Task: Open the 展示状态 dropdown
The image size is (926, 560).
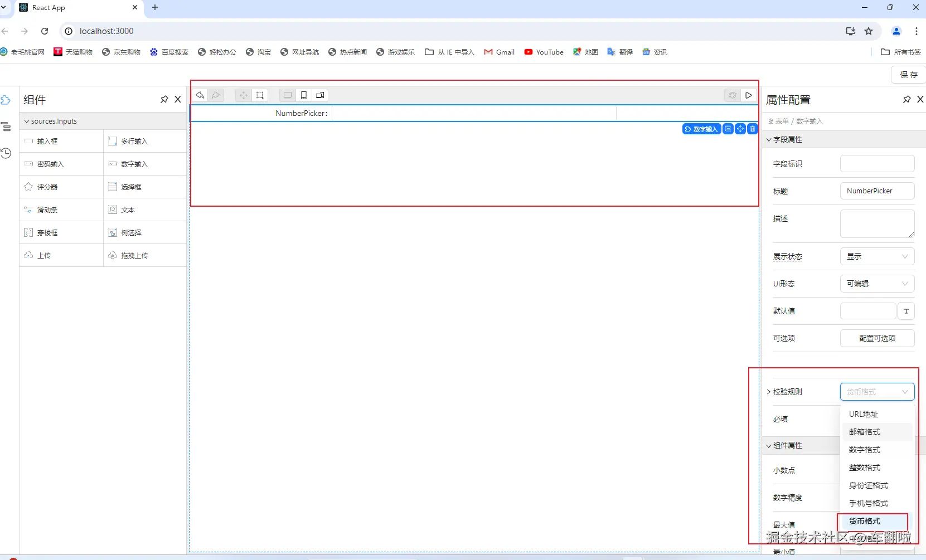Action: pyautogui.click(x=877, y=256)
